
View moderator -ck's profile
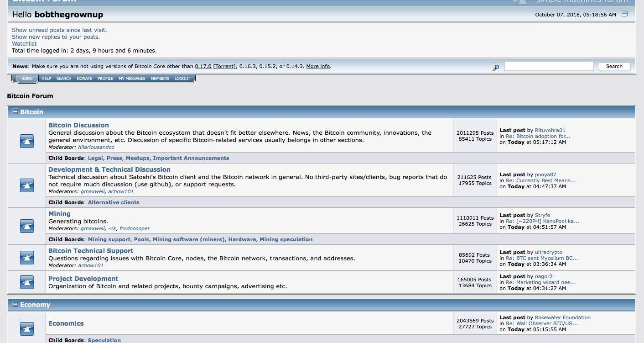click(112, 228)
